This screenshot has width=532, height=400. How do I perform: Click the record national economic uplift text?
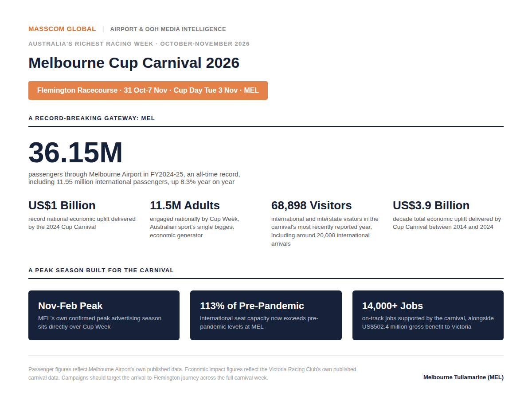point(82,223)
